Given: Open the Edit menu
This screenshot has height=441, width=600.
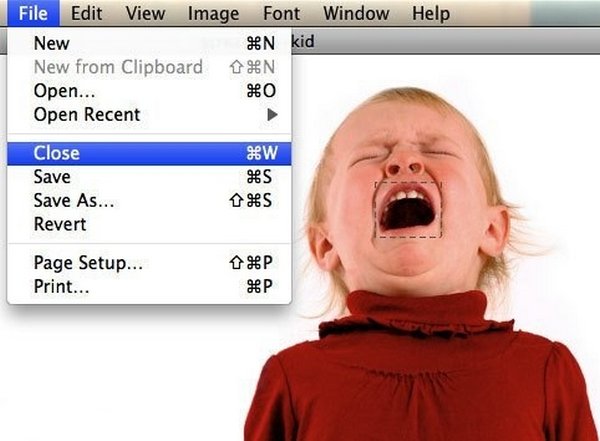Looking at the screenshot, I should tap(86, 13).
